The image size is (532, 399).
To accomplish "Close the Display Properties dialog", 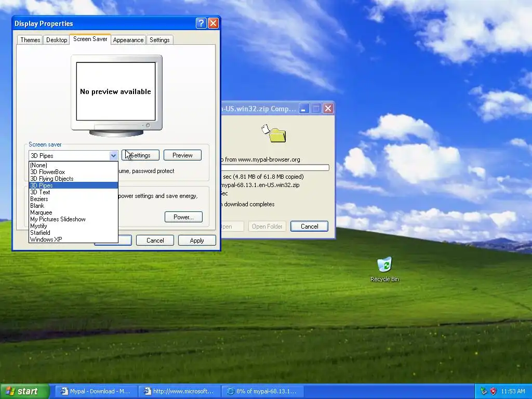I will point(213,23).
